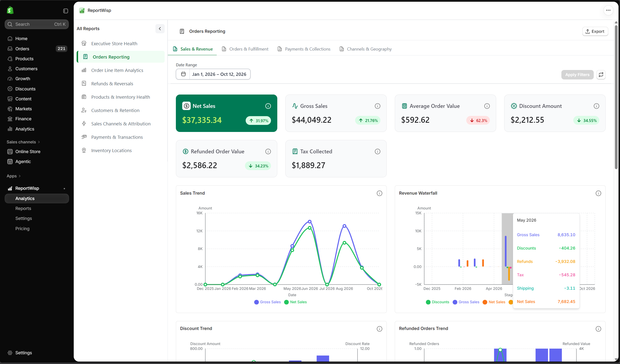This screenshot has height=364, width=620.
Task: Open the date range picker field
Action: pos(213,74)
